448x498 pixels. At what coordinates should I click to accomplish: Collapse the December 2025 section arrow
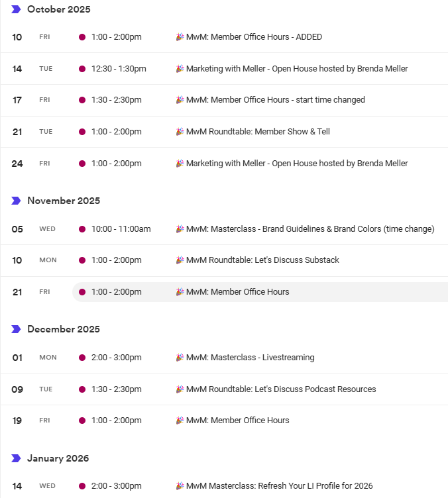(16, 329)
